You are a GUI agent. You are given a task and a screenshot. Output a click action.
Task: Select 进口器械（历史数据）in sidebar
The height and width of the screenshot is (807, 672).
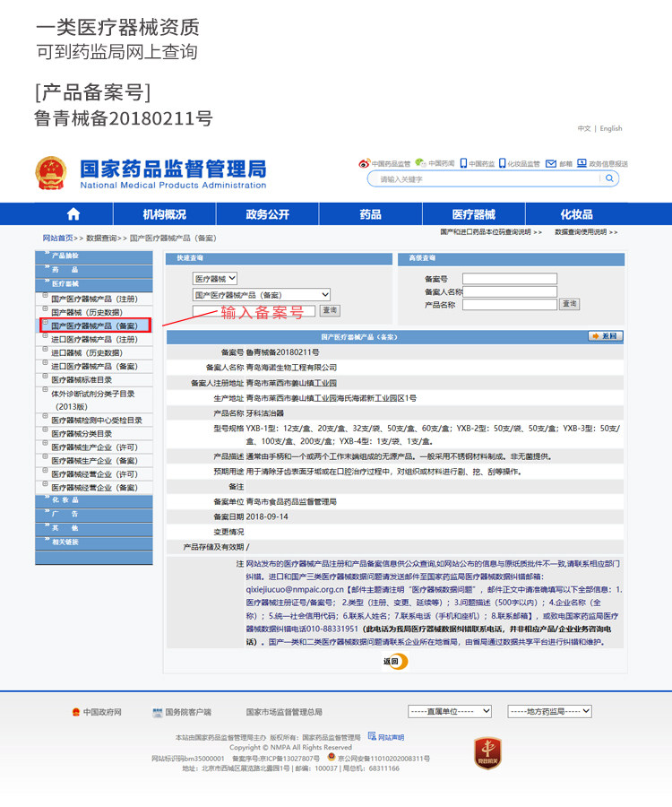pyautogui.click(x=87, y=353)
